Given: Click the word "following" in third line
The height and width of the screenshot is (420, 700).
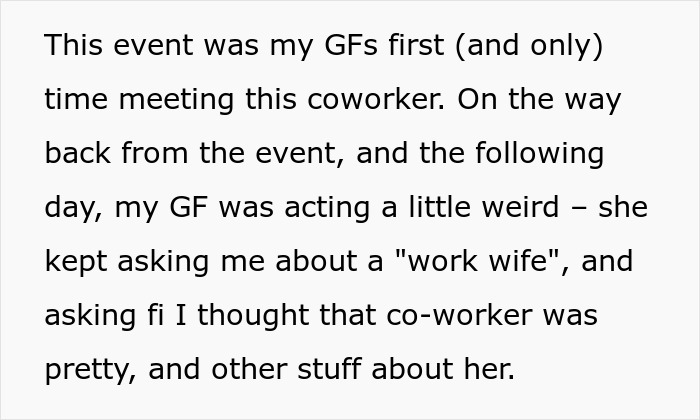Looking at the screenshot, I should click(x=541, y=154).
